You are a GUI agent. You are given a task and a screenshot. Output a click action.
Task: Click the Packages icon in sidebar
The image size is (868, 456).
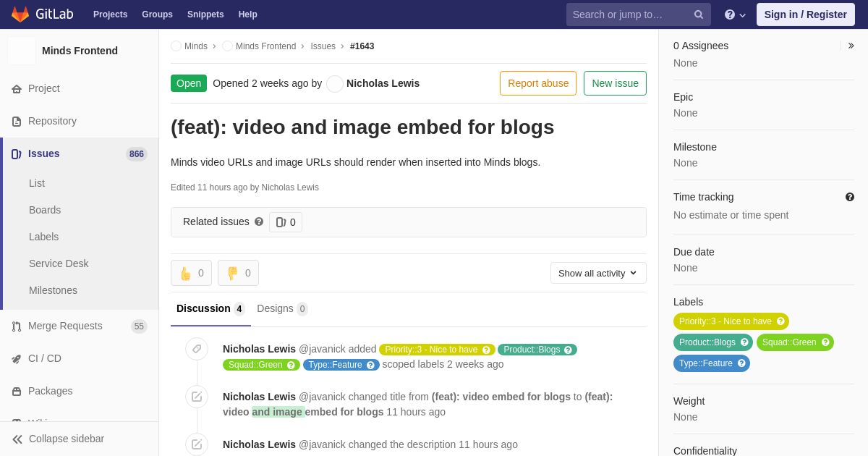click(17, 392)
